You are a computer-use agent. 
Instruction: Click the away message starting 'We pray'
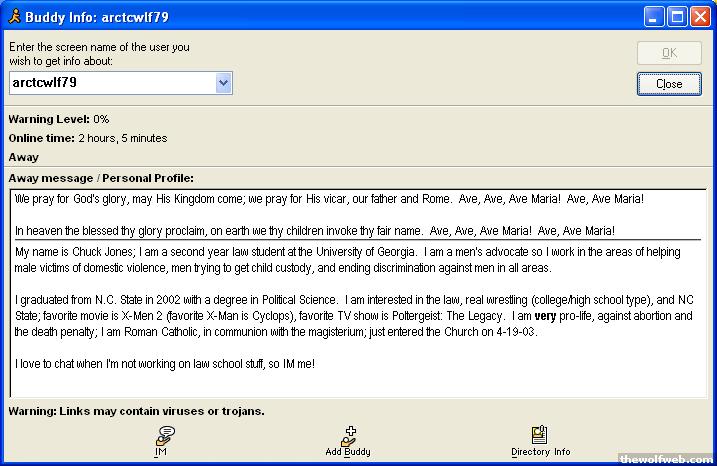(x=329, y=199)
